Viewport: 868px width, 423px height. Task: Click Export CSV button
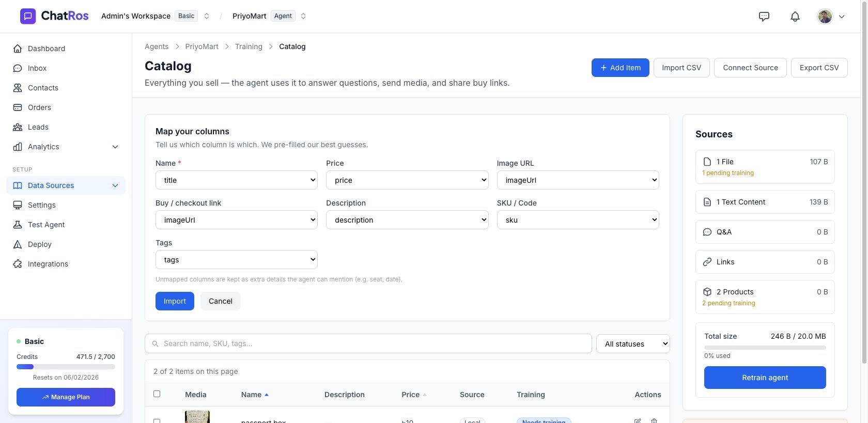pyautogui.click(x=819, y=68)
